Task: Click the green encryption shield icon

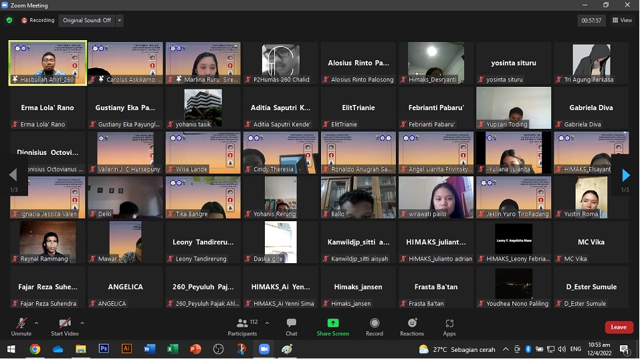Action: (x=9, y=21)
